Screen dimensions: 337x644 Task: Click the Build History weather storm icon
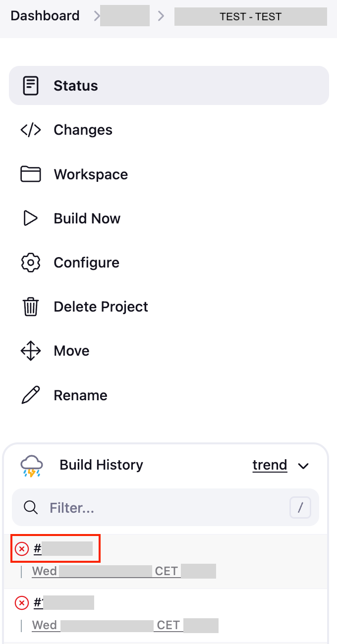[x=32, y=466]
